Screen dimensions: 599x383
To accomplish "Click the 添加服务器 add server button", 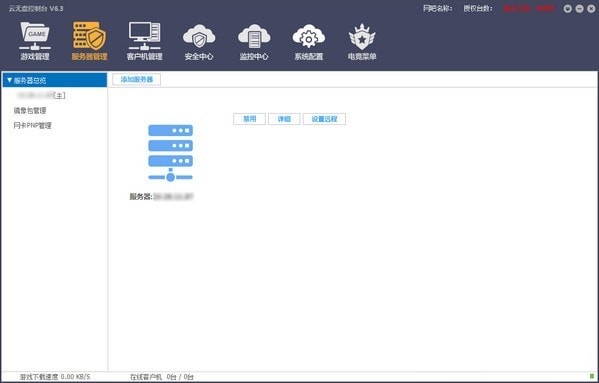I will (137, 79).
